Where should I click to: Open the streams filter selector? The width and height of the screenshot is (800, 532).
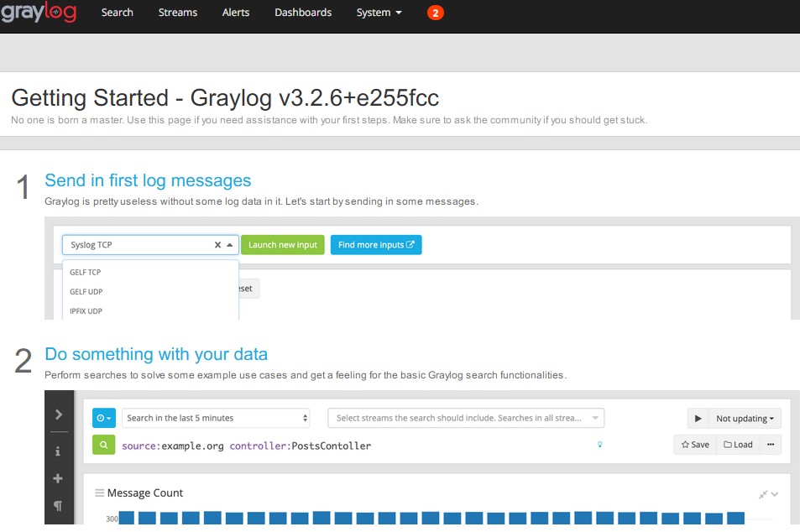[466, 418]
